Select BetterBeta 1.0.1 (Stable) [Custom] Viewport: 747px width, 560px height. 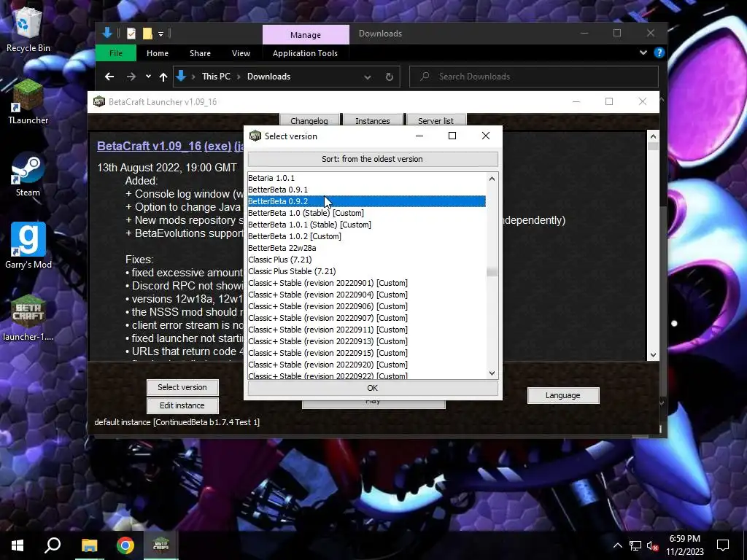(367, 225)
